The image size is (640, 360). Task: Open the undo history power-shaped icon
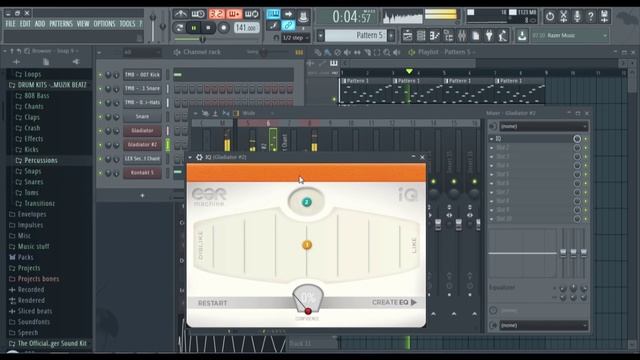[550, 16]
